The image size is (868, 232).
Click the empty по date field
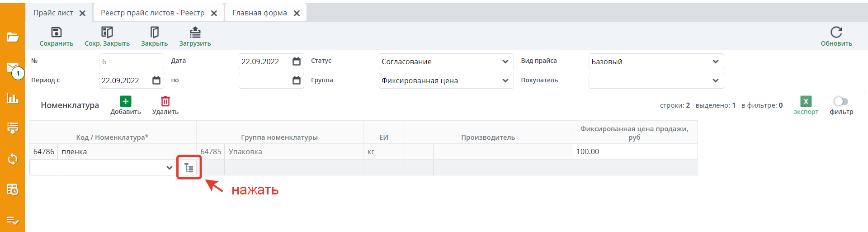pyautogui.click(x=265, y=80)
